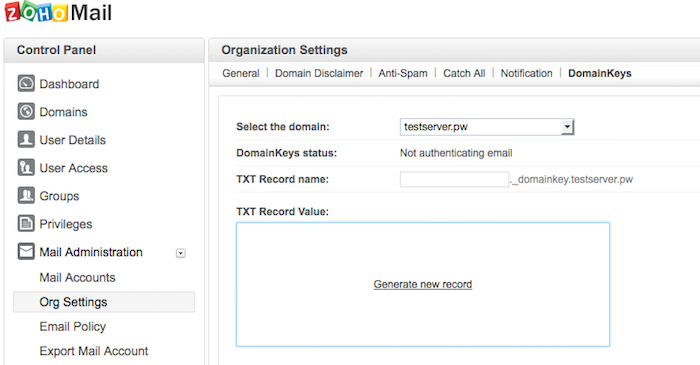Click the Organization Settings heading

click(284, 50)
